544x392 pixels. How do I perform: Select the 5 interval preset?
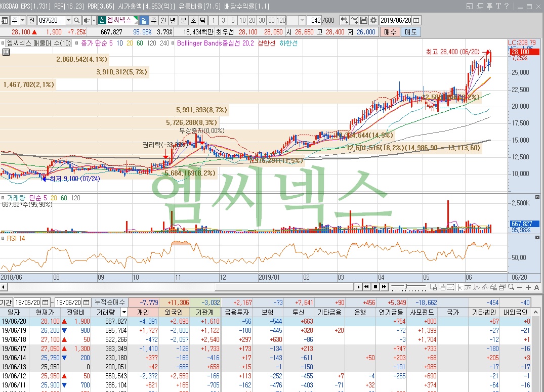click(233, 20)
